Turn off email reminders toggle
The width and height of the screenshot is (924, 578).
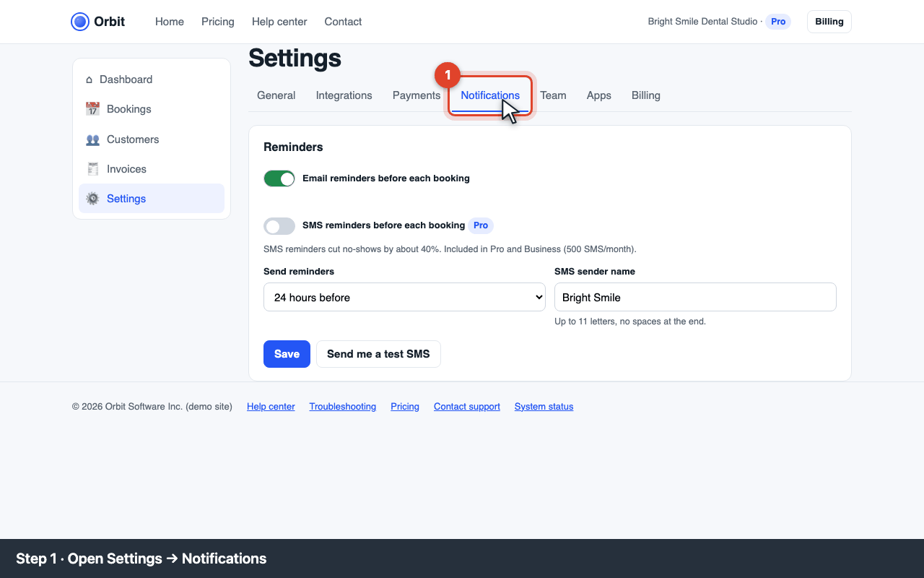[279, 178]
